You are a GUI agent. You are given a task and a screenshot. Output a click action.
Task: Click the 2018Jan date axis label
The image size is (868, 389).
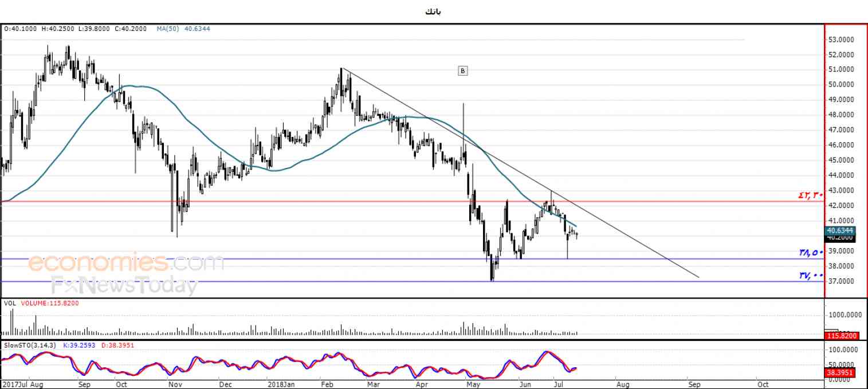tap(282, 384)
